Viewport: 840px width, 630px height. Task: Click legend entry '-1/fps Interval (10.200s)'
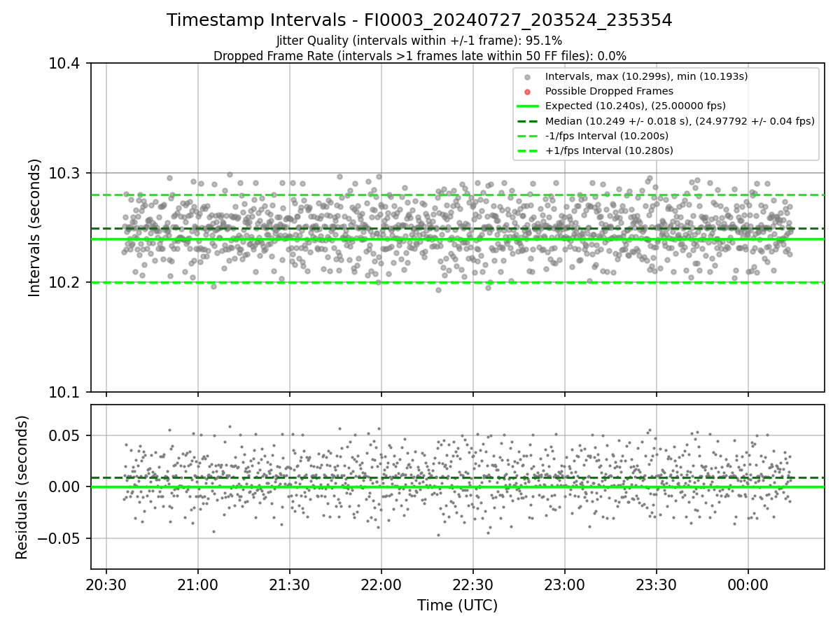tap(607, 136)
